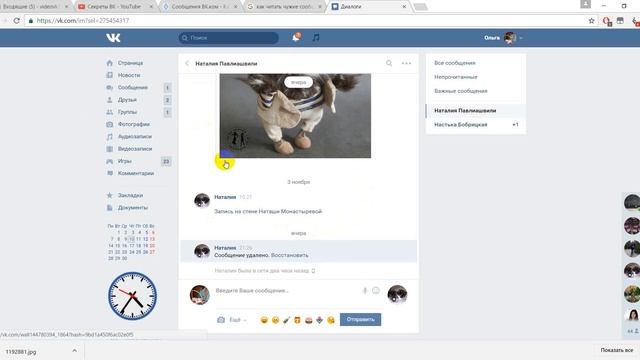Open Аудиозаписи in left sidebar
The height and width of the screenshot is (360, 640).
tap(135, 136)
